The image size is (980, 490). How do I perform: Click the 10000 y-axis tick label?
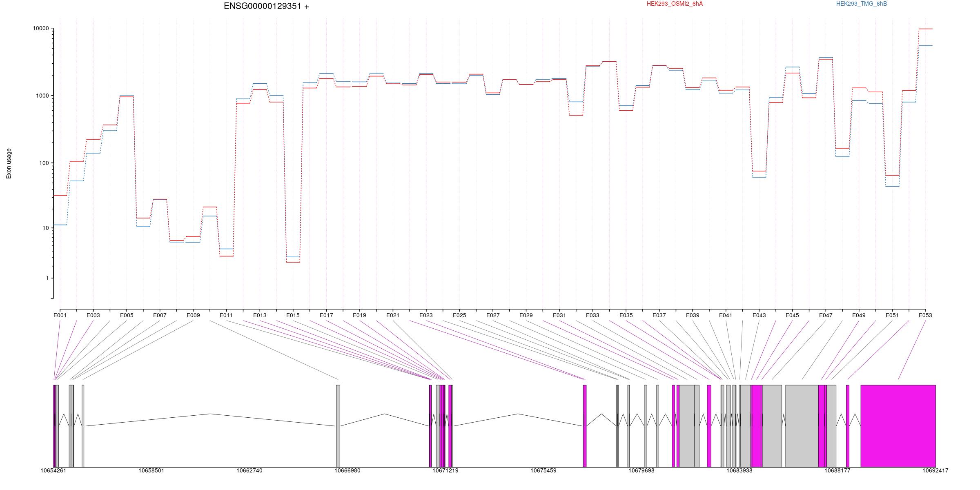pyautogui.click(x=40, y=29)
